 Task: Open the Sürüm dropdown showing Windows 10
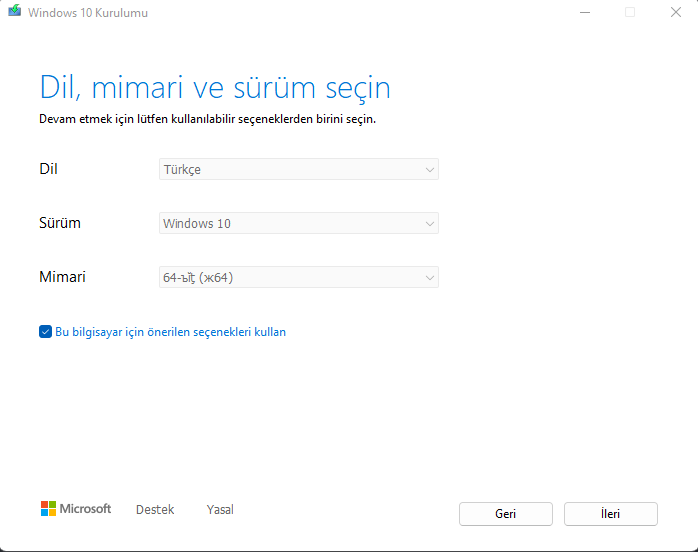click(299, 223)
